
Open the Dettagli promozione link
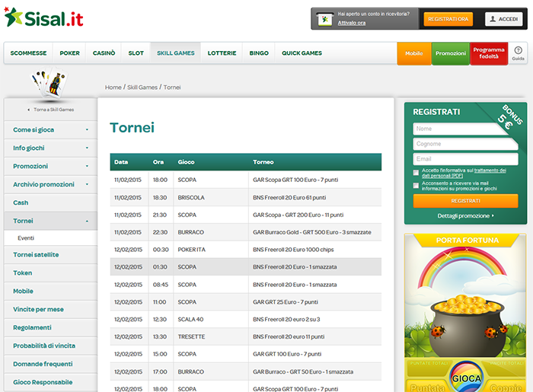click(x=465, y=215)
